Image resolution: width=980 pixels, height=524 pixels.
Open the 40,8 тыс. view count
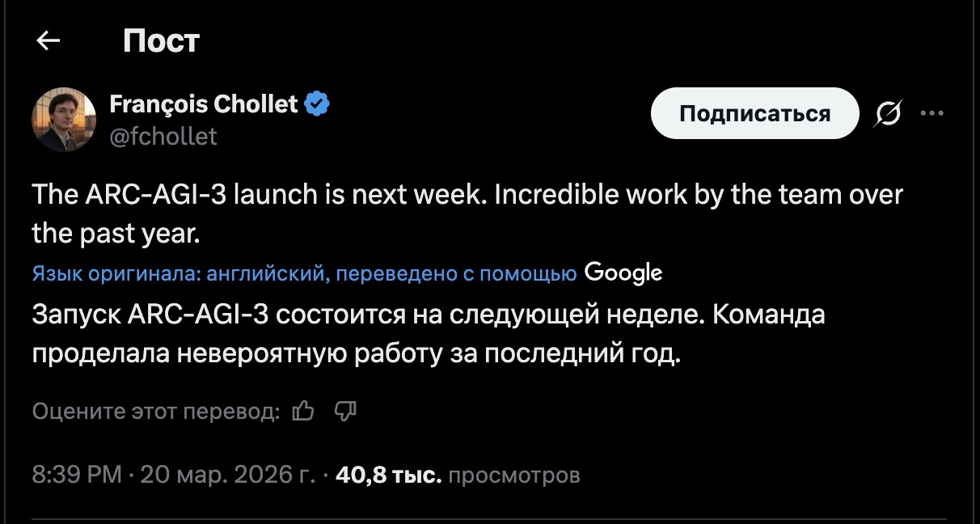pyautogui.click(x=388, y=475)
